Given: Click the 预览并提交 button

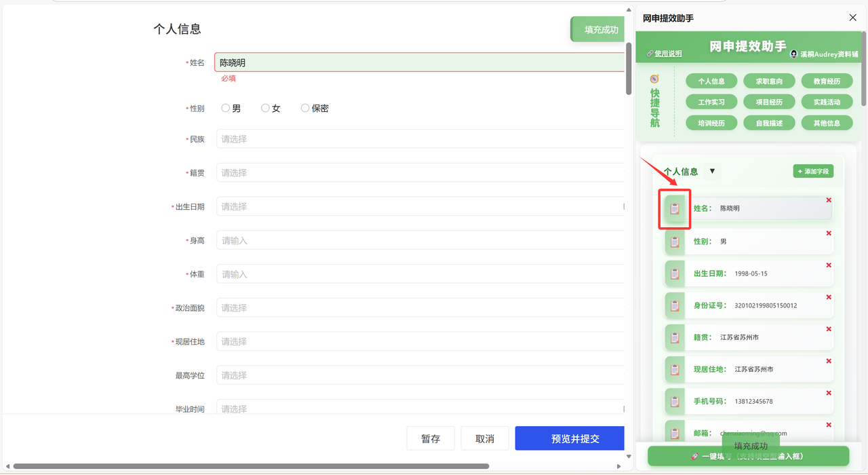Looking at the screenshot, I should click(569, 438).
